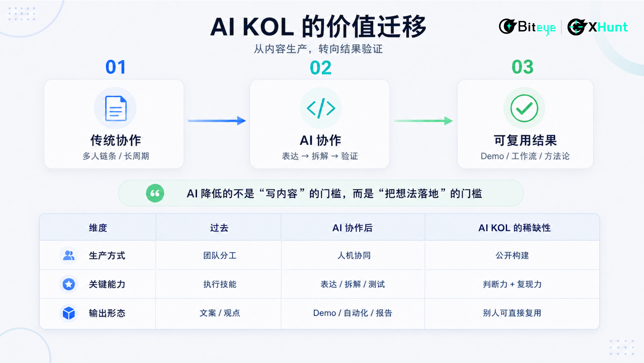644x363 pixels.
Task: Click the Biteye logo
Action: (x=527, y=27)
